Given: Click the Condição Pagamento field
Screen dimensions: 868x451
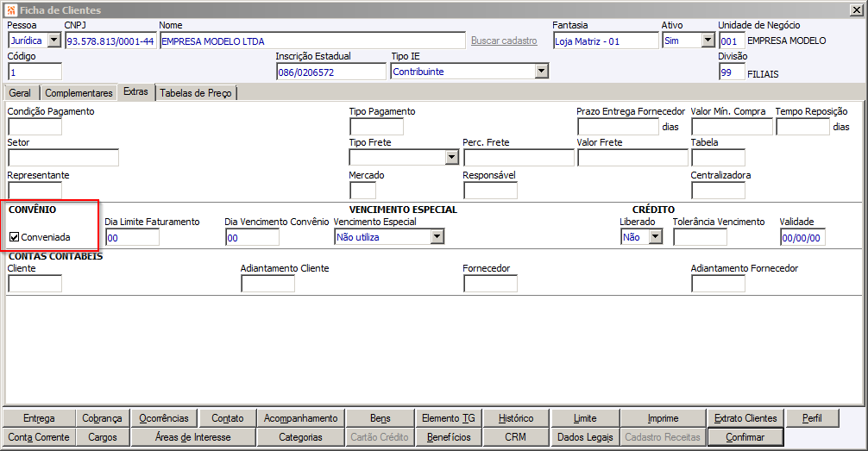Looking at the screenshot, I should click(x=35, y=127).
